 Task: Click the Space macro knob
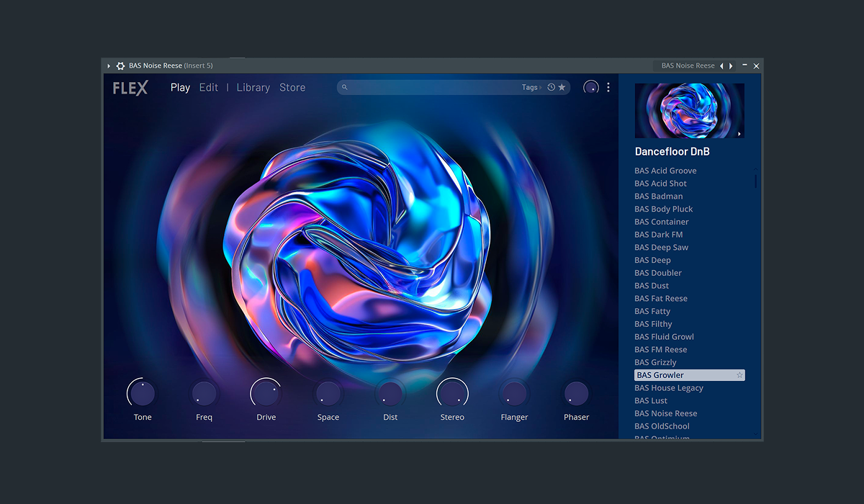(328, 394)
